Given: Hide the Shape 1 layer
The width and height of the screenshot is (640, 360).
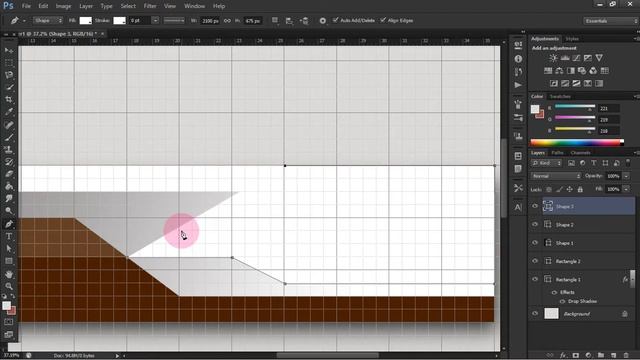Looking at the screenshot, I should (535, 243).
